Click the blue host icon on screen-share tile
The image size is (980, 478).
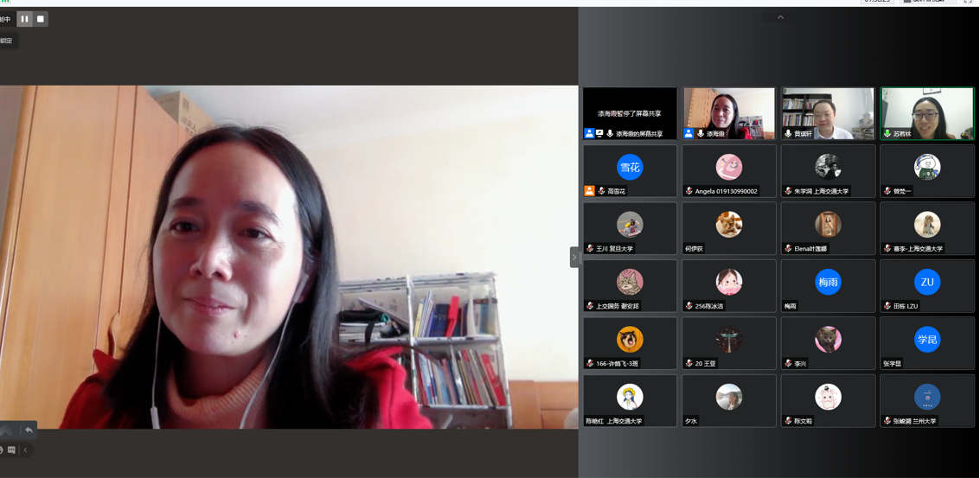[x=589, y=133]
